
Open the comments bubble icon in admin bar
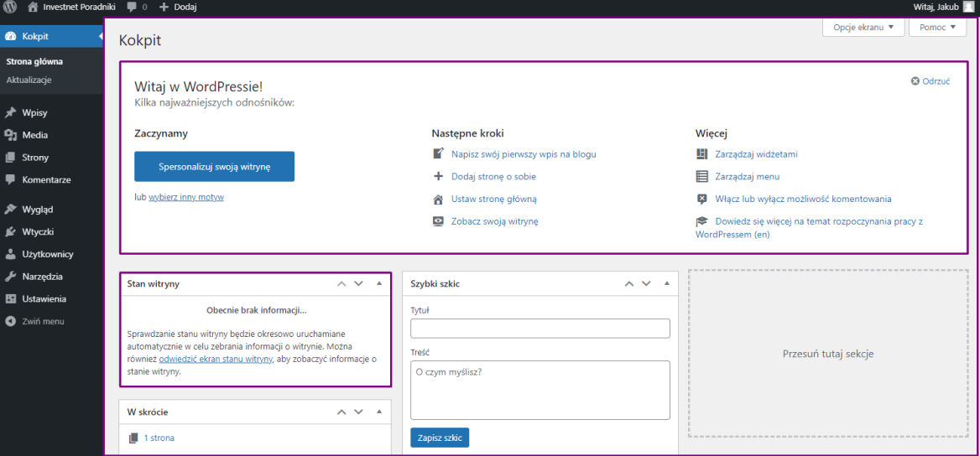132,7
